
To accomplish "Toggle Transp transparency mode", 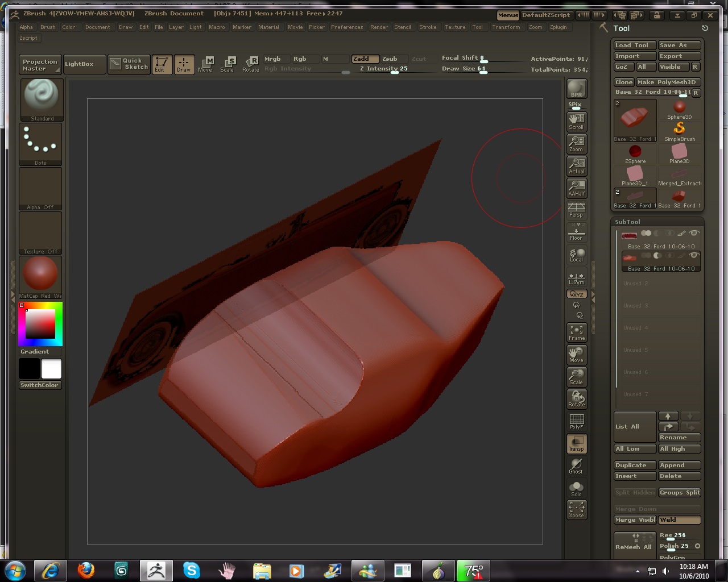I will coord(577,443).
